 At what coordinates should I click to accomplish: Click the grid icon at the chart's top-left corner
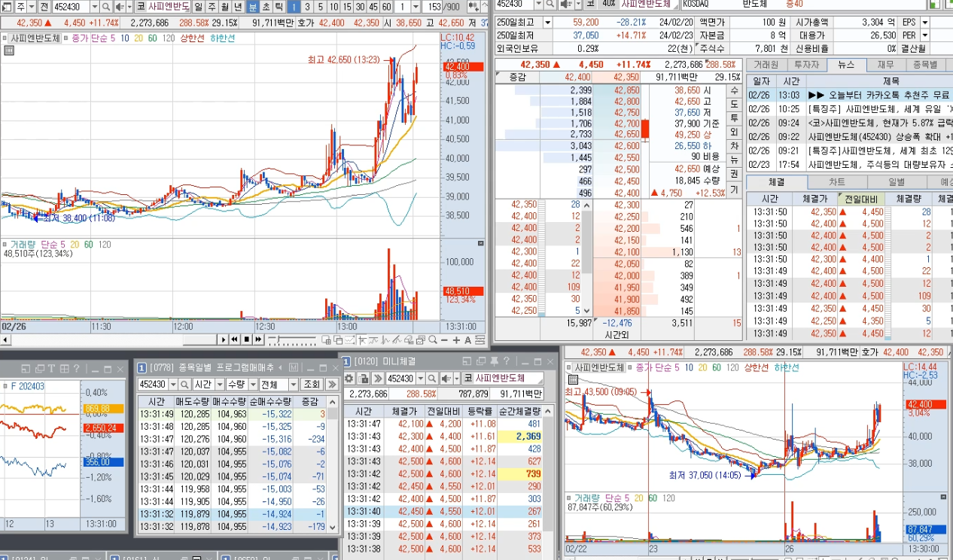pyautogui.click(x=8, y=50)
